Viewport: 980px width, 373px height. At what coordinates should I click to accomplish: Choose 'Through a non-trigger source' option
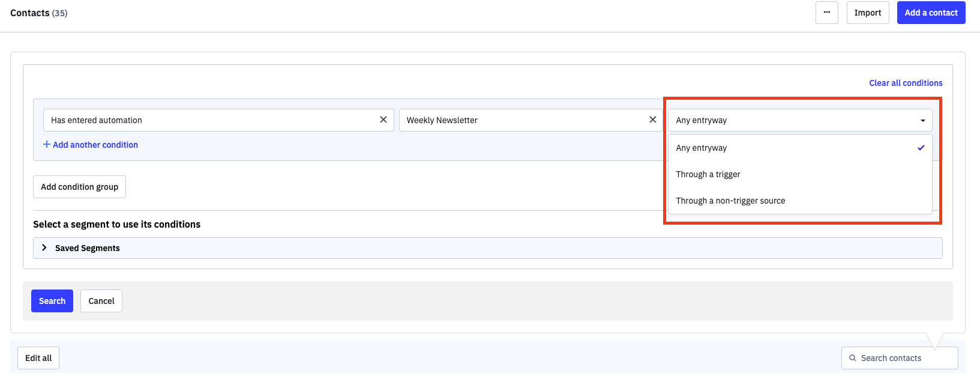click(x=800, y=201)
